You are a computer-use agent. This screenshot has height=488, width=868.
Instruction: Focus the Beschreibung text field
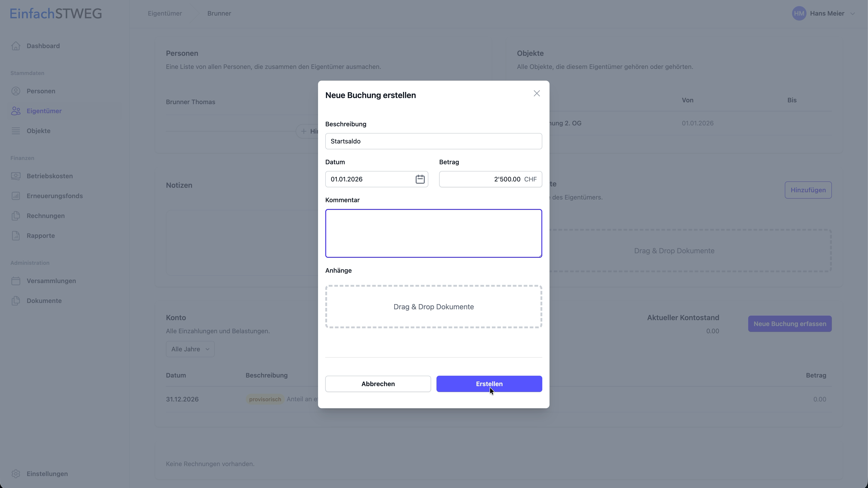[433, 141]
